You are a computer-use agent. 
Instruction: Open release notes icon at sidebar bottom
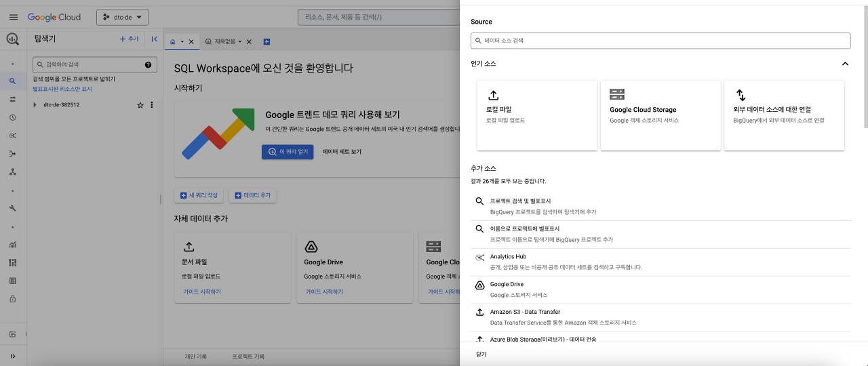coord(13,334)
